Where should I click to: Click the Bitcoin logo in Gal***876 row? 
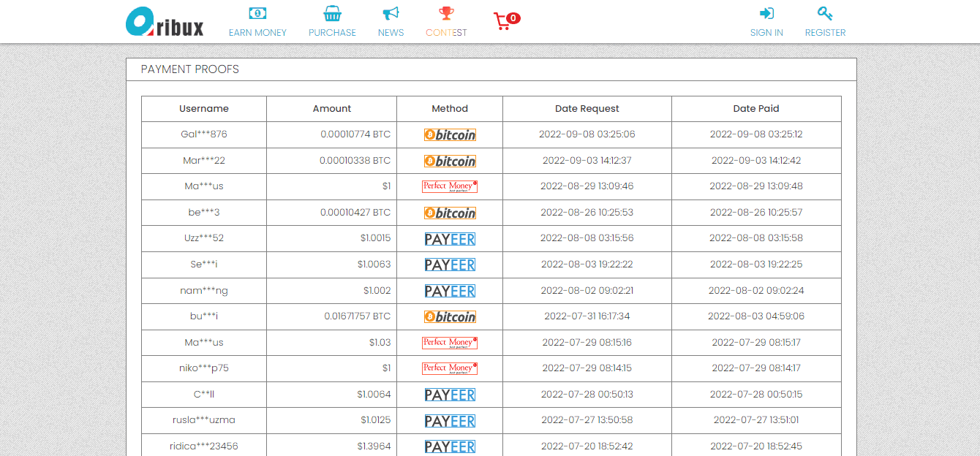coord(450,134)
